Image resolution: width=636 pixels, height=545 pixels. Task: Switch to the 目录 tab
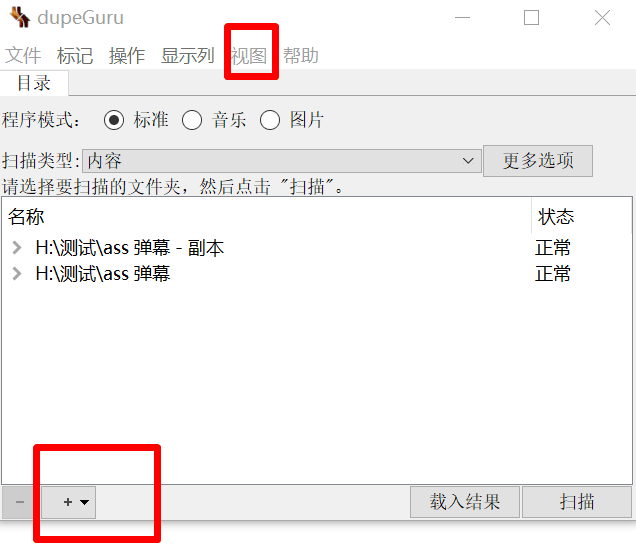[34, 83]
